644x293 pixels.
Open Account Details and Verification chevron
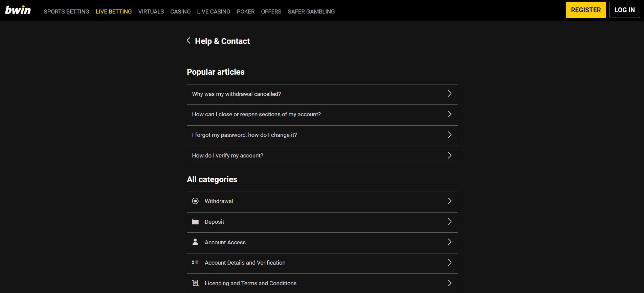coord(449,263)
